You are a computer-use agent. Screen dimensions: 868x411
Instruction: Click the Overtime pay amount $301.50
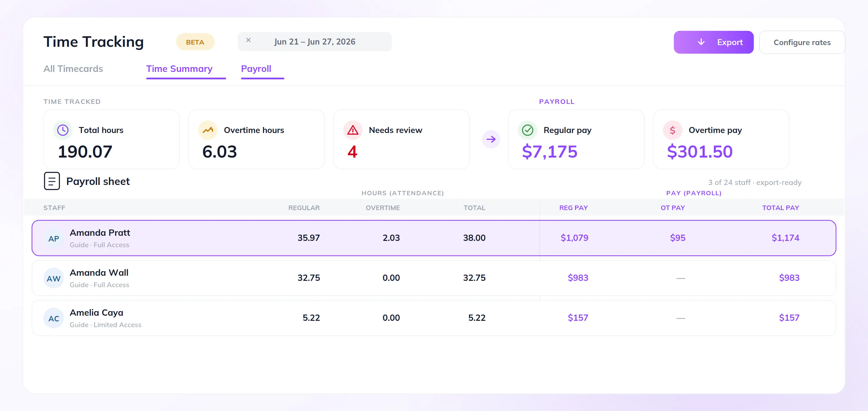point(700,152)
